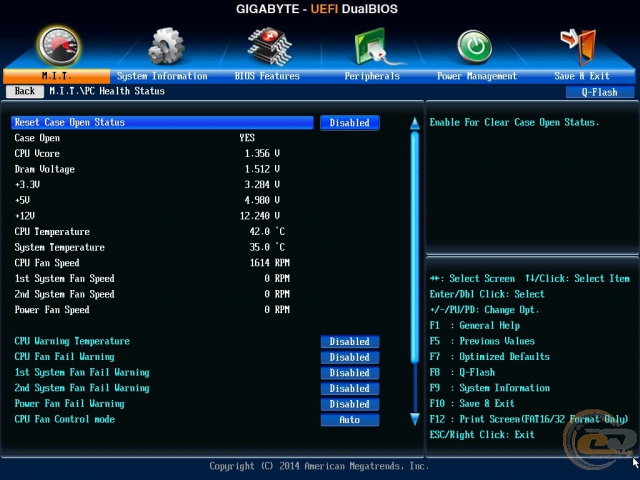Change CPU Fan Fail Warning value
640x480 pixels.
[x=350, y=357]
